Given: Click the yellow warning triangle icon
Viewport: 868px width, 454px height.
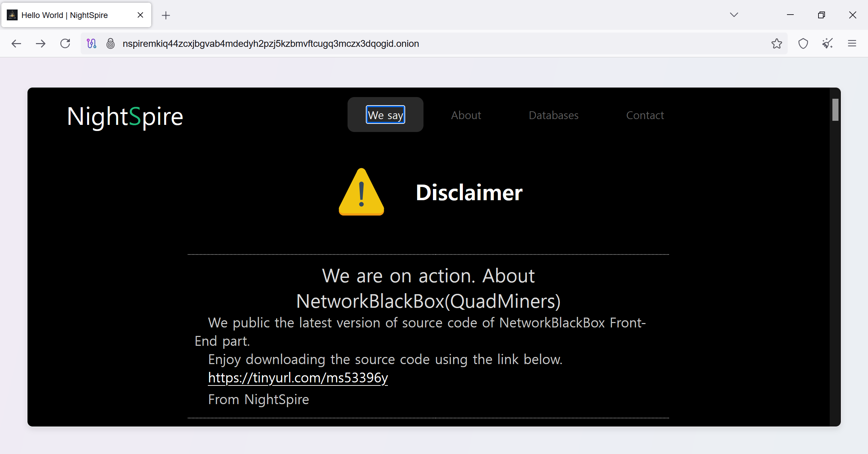Looking at the screenshot, I should coord(361,192).
